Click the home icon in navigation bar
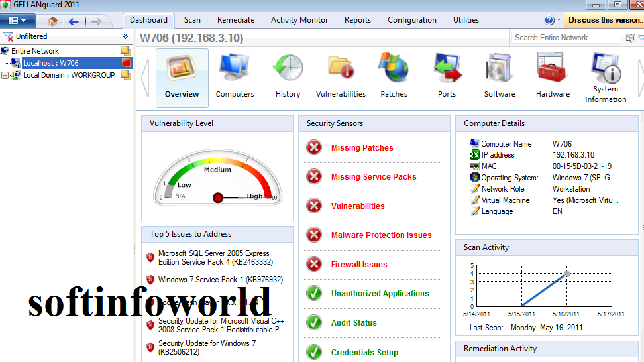This screenshot has height=362, width=644. 52,21
